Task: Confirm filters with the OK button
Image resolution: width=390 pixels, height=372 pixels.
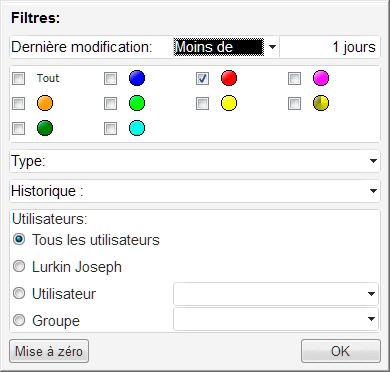Action: (341, 351)
